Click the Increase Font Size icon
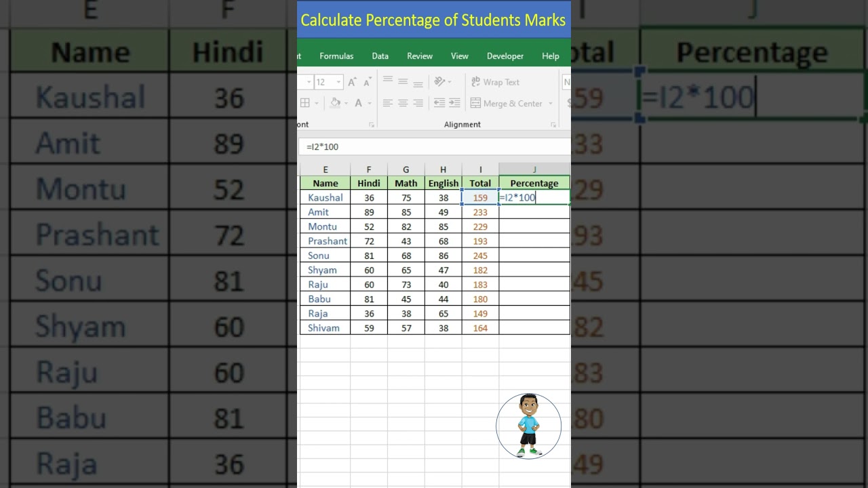The width and height of the screenshot is (868, 488). tap(352, 82)
